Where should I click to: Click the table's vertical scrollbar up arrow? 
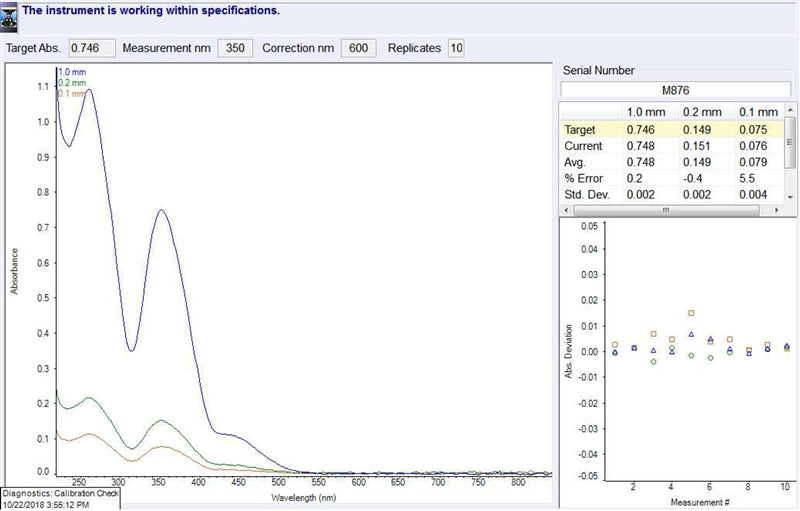click(x=790, y=110)
